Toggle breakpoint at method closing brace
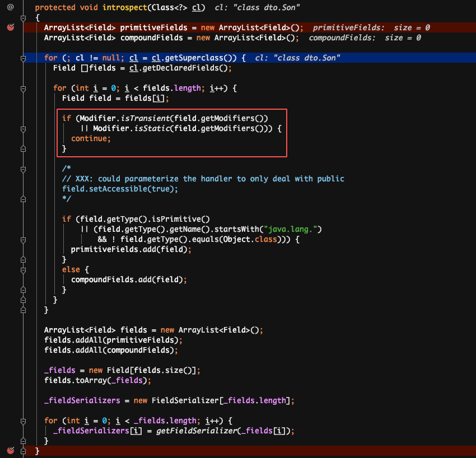476x458 pixels. pyautogui.click(x=10, y=450)
